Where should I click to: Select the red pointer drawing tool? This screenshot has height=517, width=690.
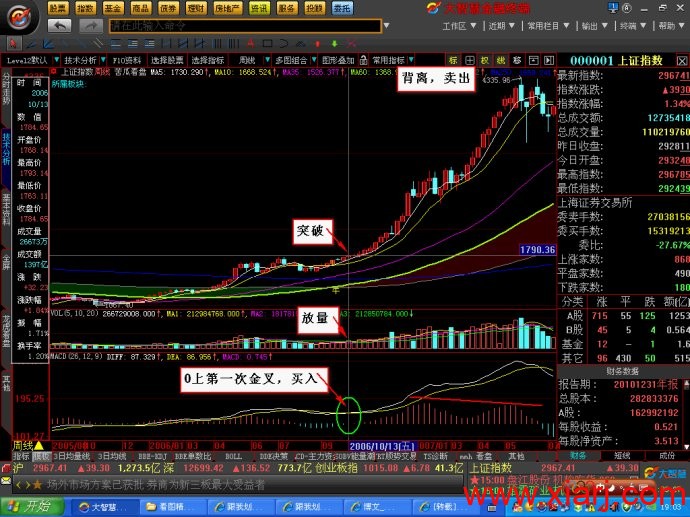click(13, 44)
